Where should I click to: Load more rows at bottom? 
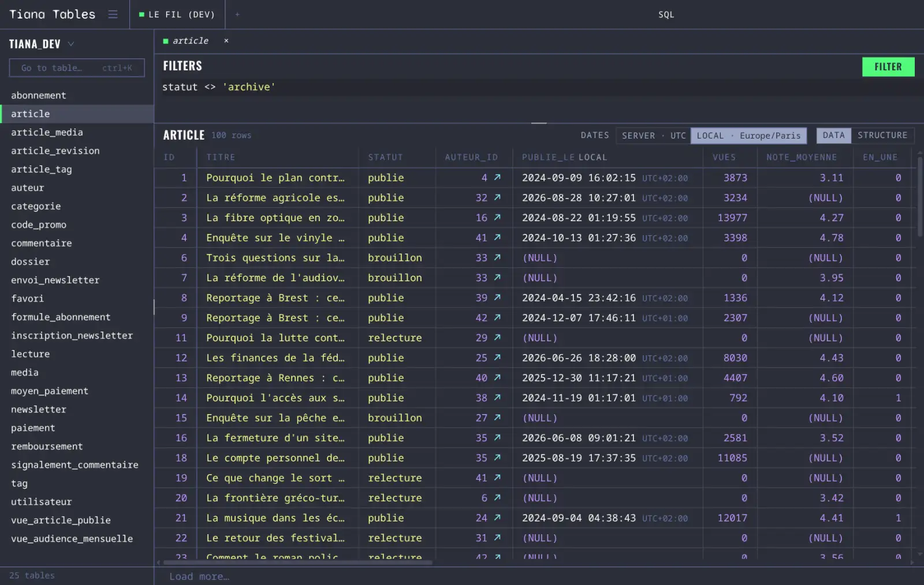pos(199,576)
